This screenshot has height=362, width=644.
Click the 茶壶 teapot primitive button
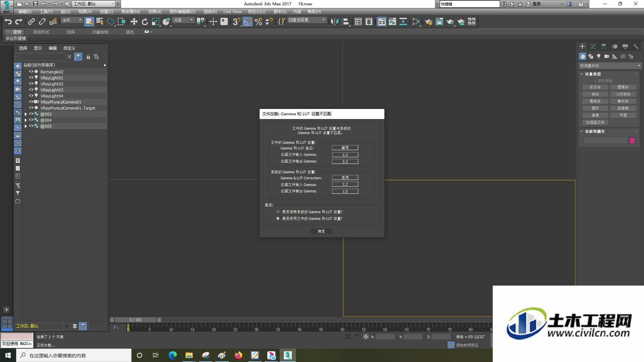click(595, 115)
